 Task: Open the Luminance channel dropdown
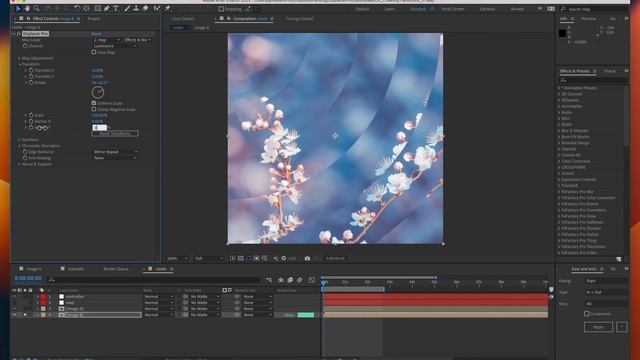tap(115, 46)
